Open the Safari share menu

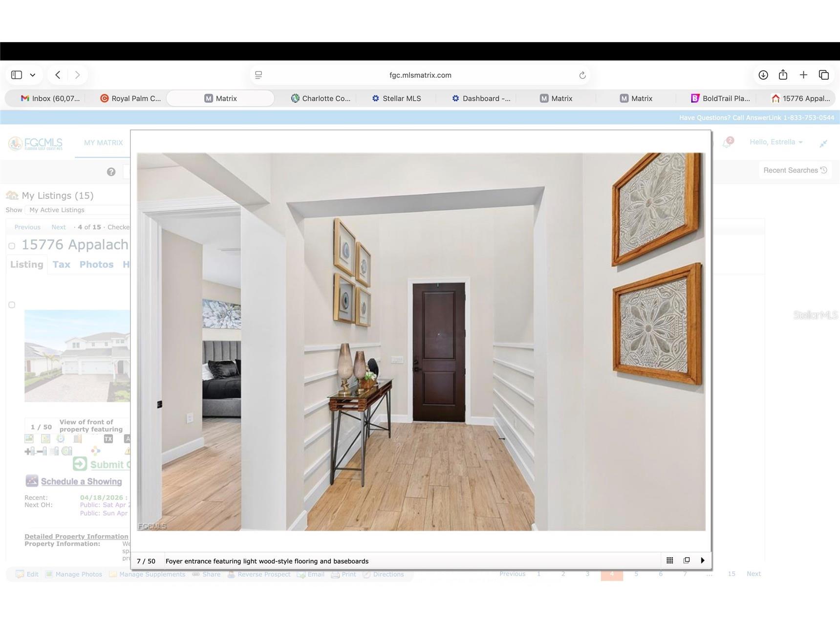coord(783,74)
